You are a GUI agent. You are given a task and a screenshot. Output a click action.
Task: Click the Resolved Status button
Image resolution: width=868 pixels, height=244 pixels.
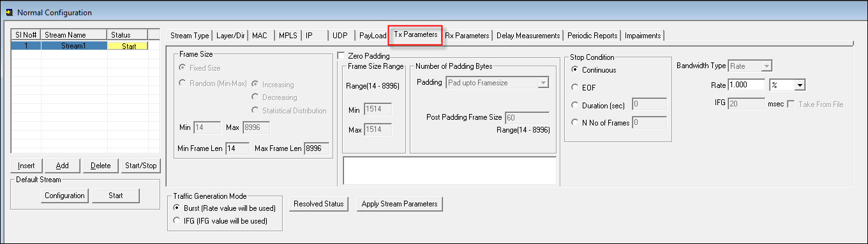coord(319,204)
